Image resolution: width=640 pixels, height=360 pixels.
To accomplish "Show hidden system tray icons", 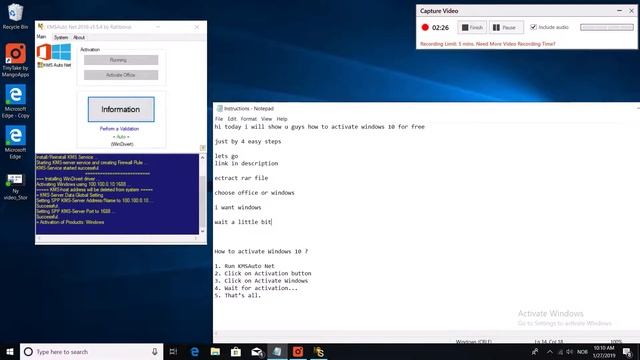I will click(x=550, y=352).
